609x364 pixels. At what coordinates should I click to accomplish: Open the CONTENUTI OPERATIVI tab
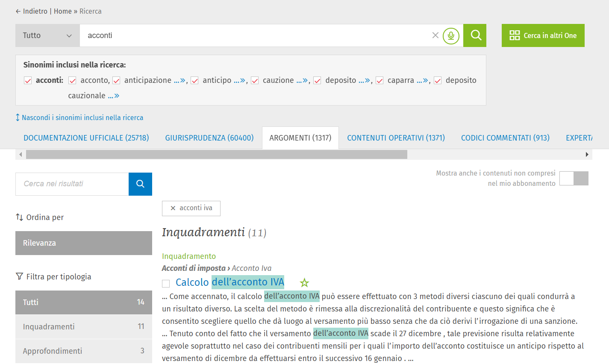[396, 138]
